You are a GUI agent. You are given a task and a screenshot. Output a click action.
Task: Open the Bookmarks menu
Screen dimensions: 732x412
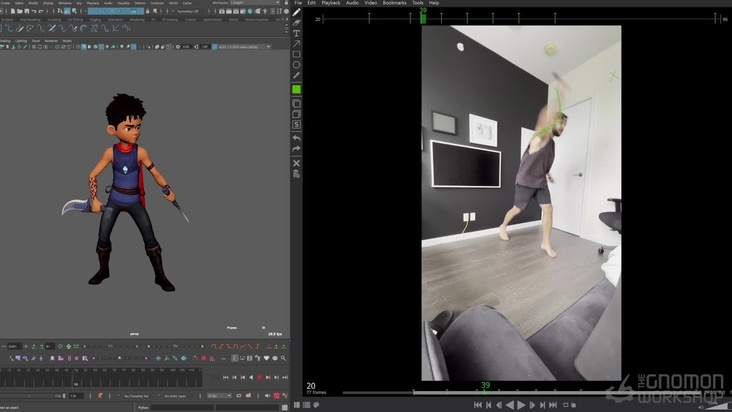click(394, 3)
